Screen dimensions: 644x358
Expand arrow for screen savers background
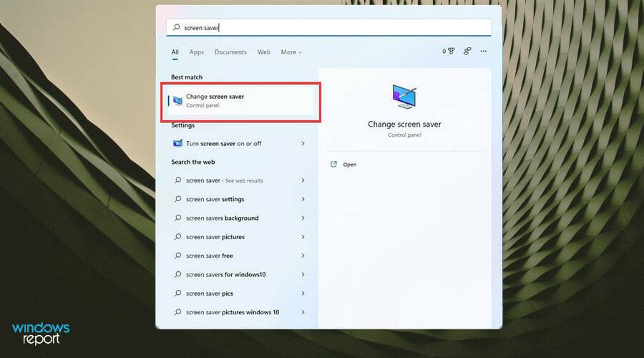(x=303, y=218)
